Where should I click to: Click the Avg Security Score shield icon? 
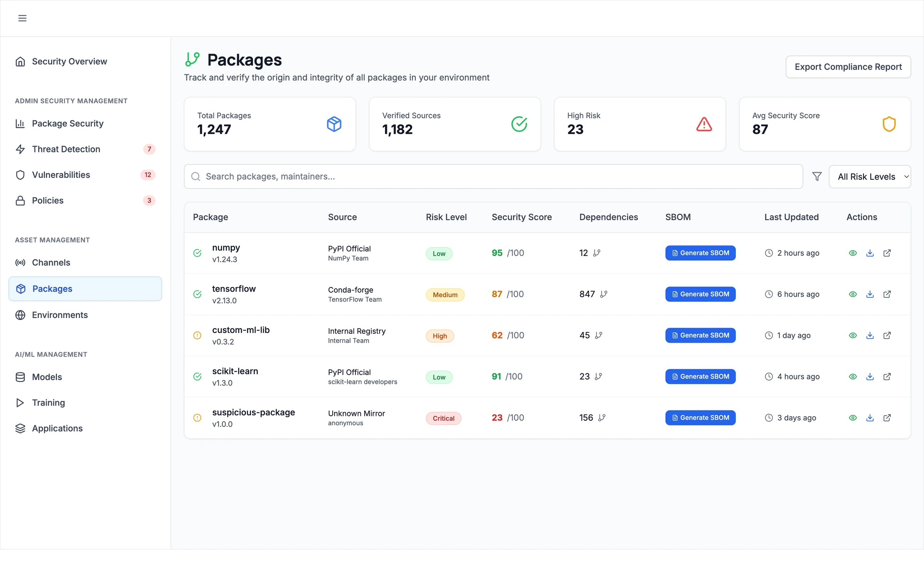pyautogui.click(x=889, y=124)
